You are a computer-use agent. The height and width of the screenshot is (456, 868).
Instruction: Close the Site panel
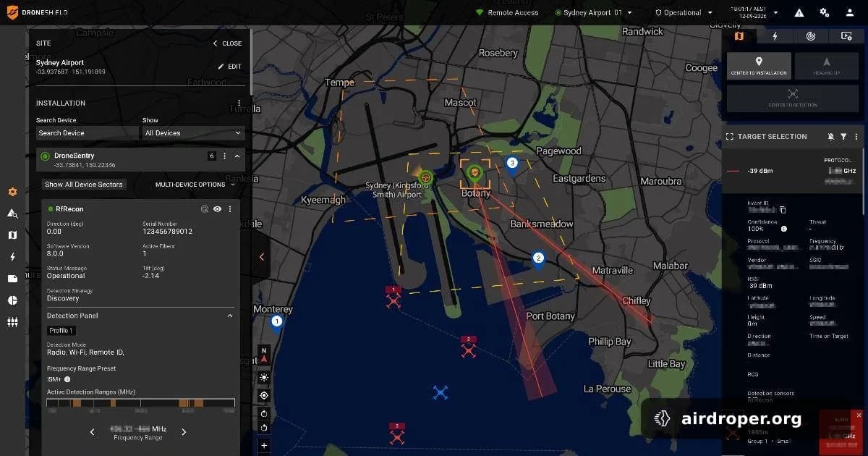click(227, 43)
